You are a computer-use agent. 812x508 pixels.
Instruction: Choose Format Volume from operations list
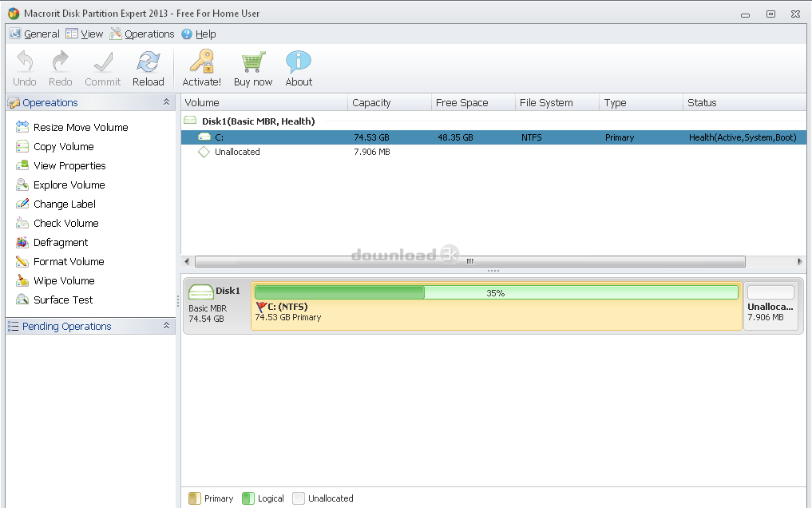point(69,261)
